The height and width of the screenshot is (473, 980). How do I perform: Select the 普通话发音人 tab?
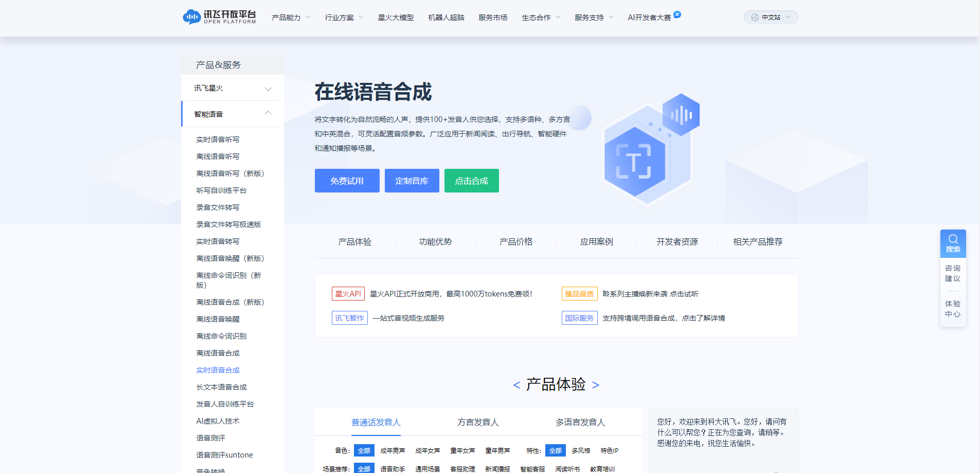(x=376, y=423)
